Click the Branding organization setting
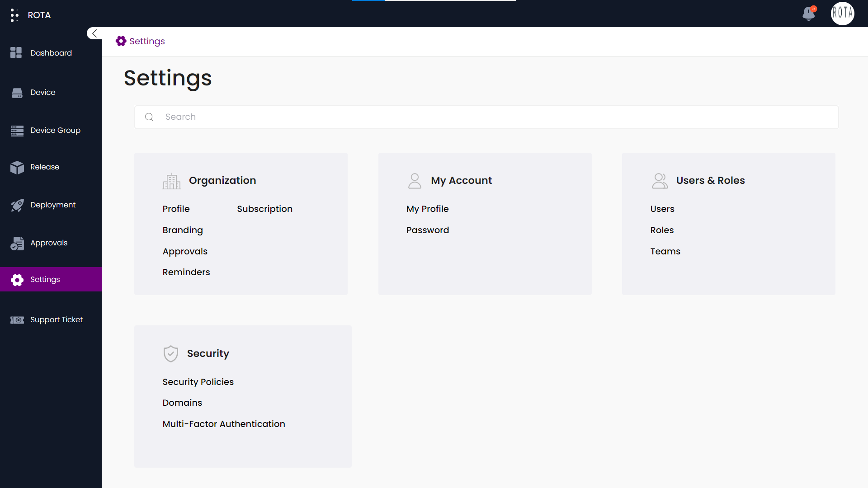This screenshot has height=488, width=868. [183, 230]
